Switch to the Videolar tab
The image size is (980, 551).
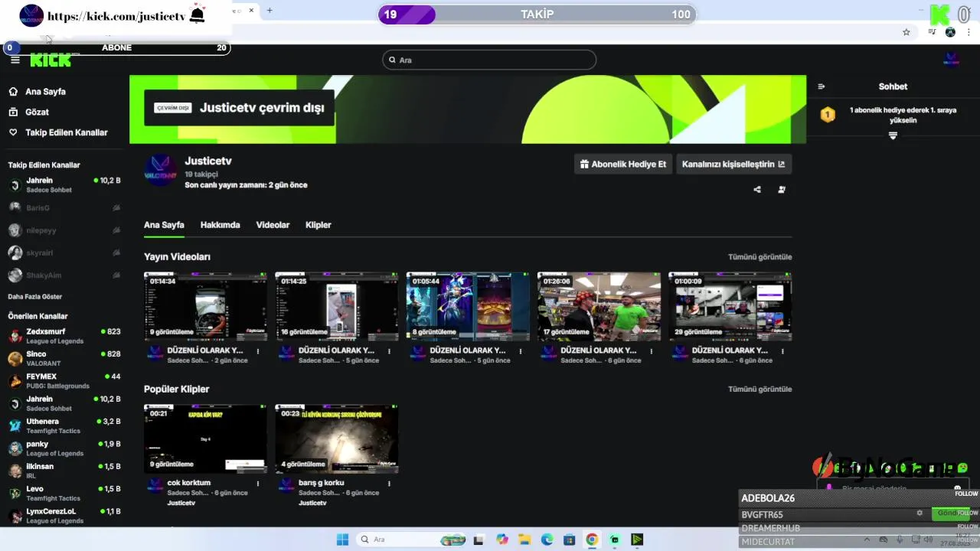tap(273, 225)
